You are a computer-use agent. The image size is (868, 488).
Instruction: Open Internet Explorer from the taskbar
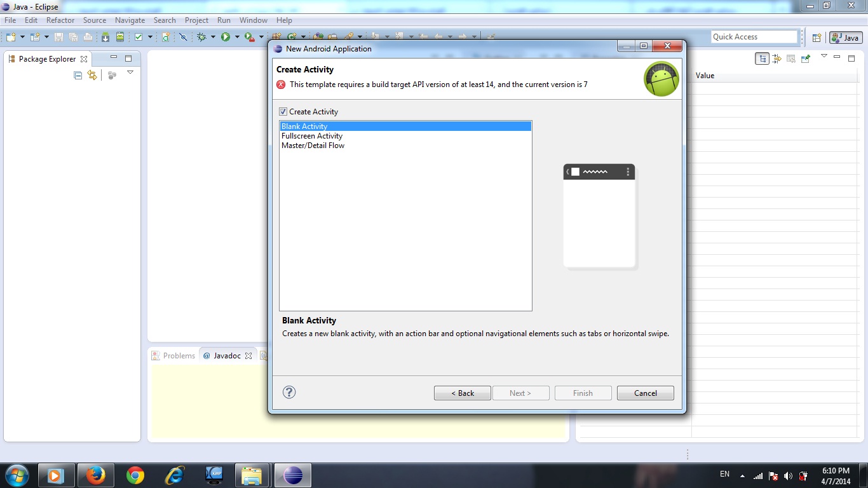174,475
